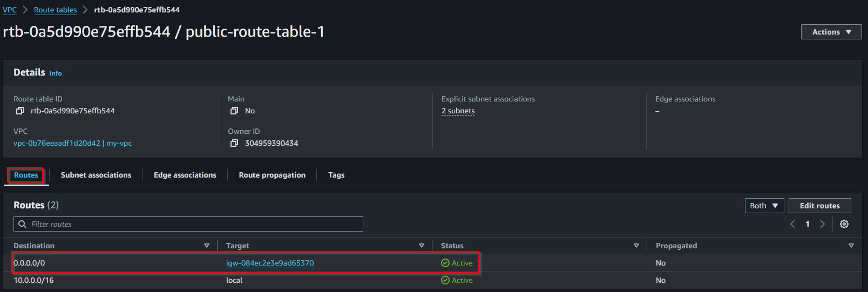This screenshot has height=292, width=868.
Task: Sort routes by the Propagated column arrow
Action: pos(851,246)
